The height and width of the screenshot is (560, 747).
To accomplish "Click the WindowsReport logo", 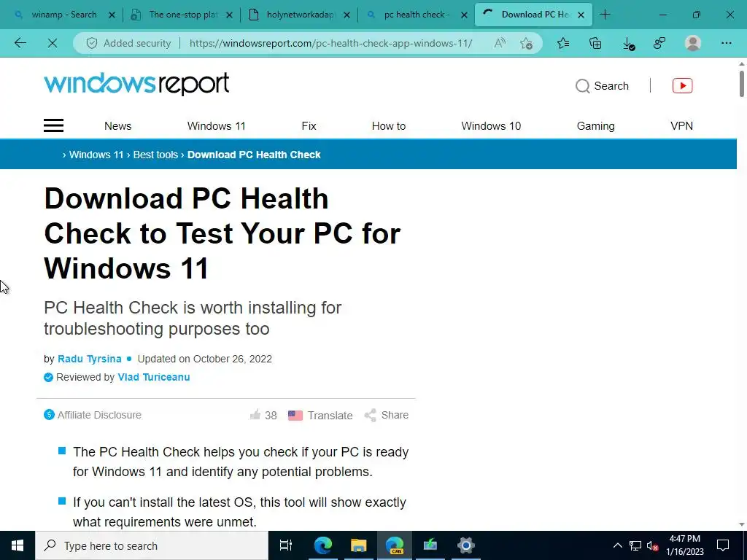I will coord(136,85).
